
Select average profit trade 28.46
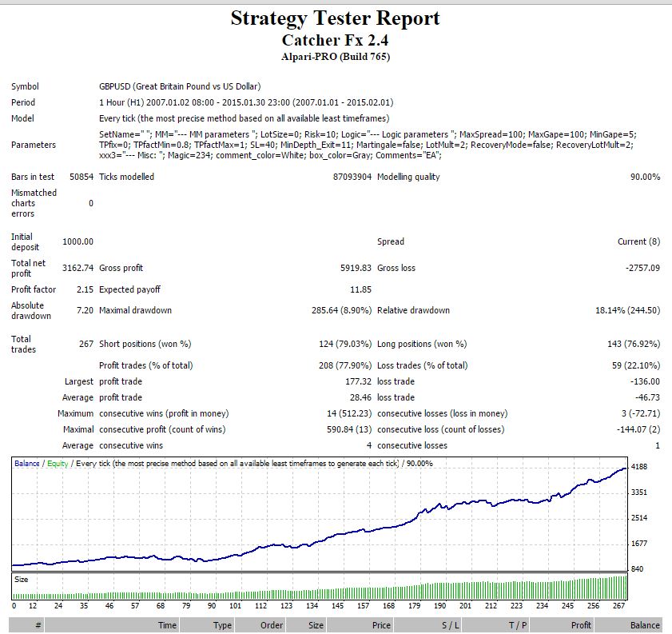[x=360, y=397]
